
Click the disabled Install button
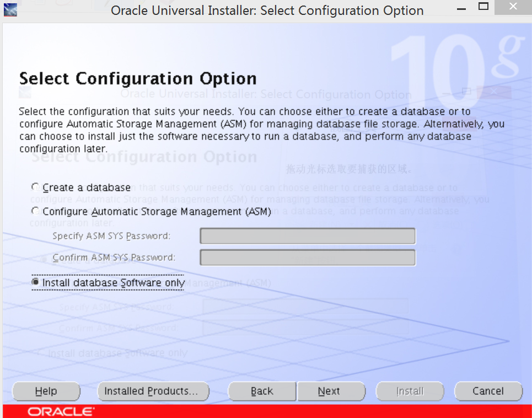[x=410, y=391]
